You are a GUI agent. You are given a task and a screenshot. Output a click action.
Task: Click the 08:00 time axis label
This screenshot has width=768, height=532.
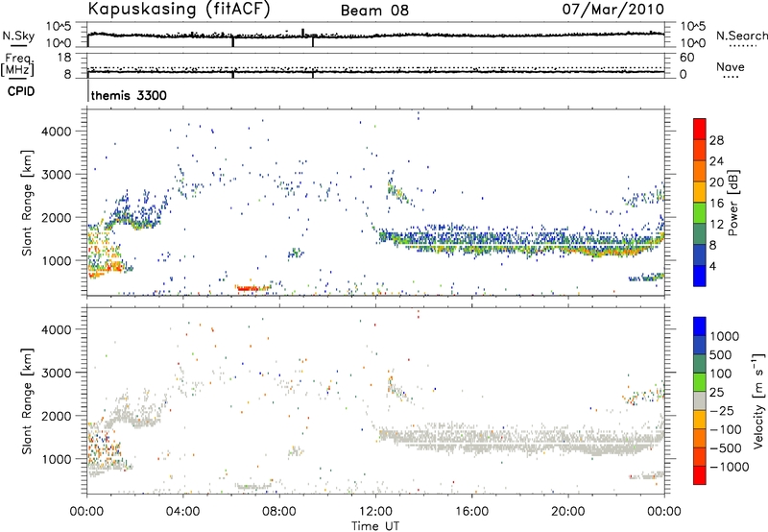click(x=279, y=512)
